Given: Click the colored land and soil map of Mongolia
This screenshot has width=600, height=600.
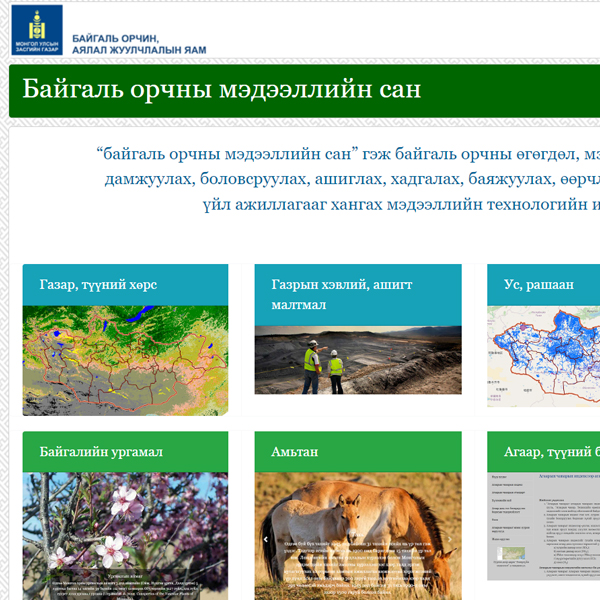Looking at the screenshot, I should click(x=125, y=360).
